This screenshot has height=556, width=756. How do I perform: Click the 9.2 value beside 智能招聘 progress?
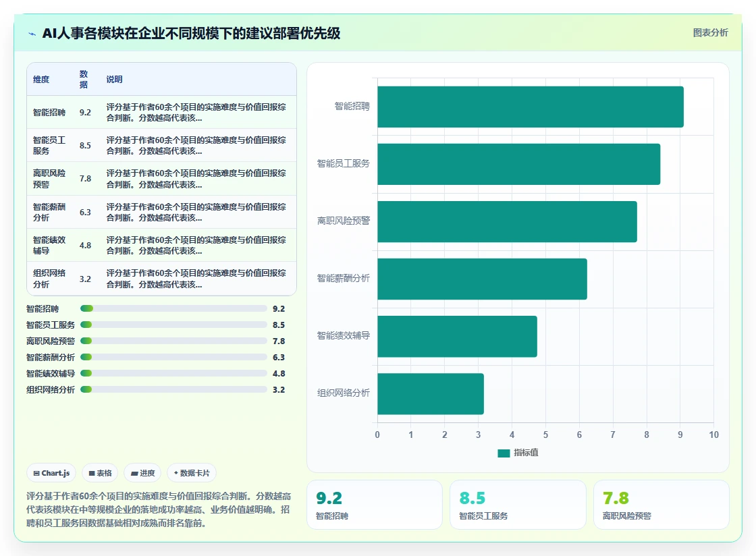pyautogui.click(x=279, y=309)
